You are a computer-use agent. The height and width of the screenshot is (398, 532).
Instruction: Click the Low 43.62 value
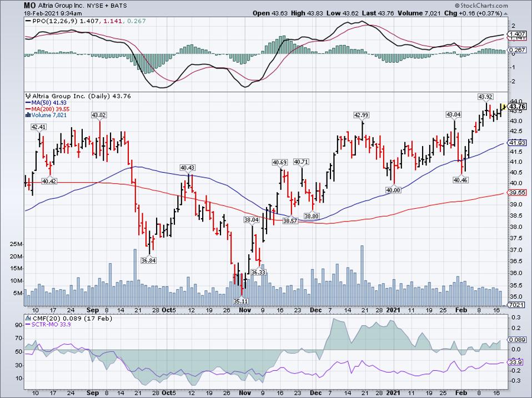[x=342, y=13]
